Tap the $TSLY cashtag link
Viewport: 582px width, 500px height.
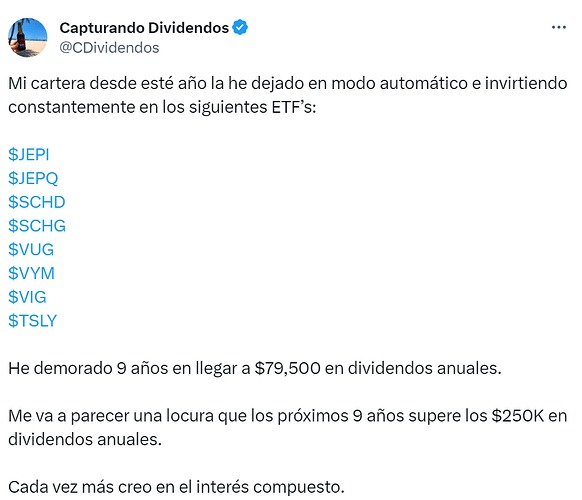pyautogui.click(x=33, y=321)
